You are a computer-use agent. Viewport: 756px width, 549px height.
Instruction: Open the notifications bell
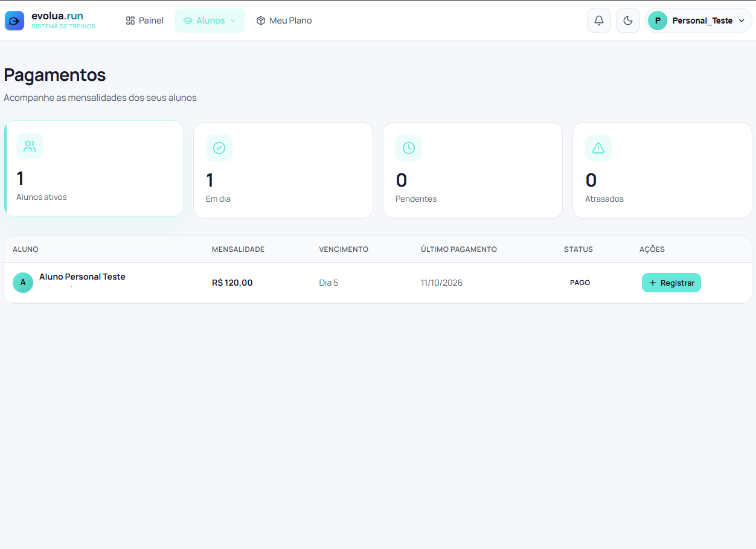(x=599, y=21)
